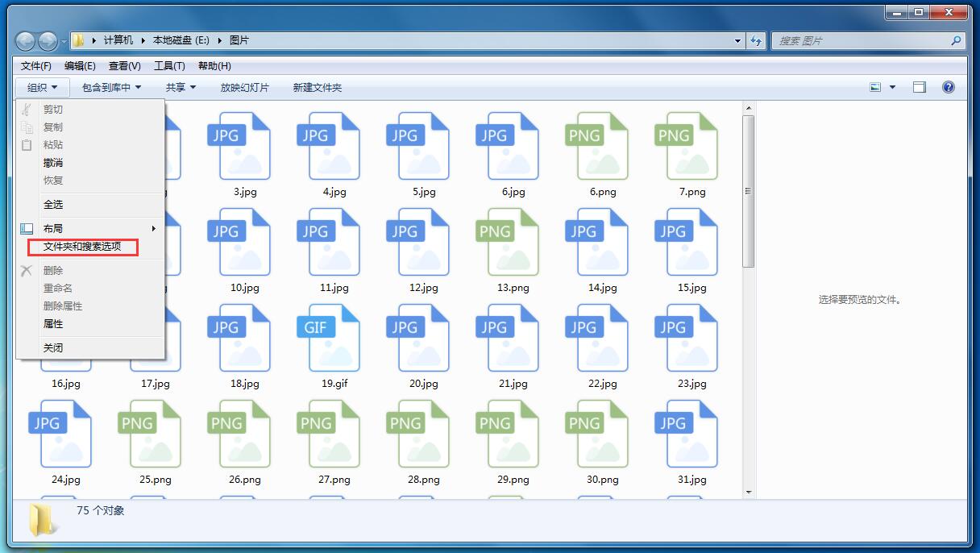Open the 共享 dropdown
The height and width of the screenshot is (553, 980).
coord(179,87)
